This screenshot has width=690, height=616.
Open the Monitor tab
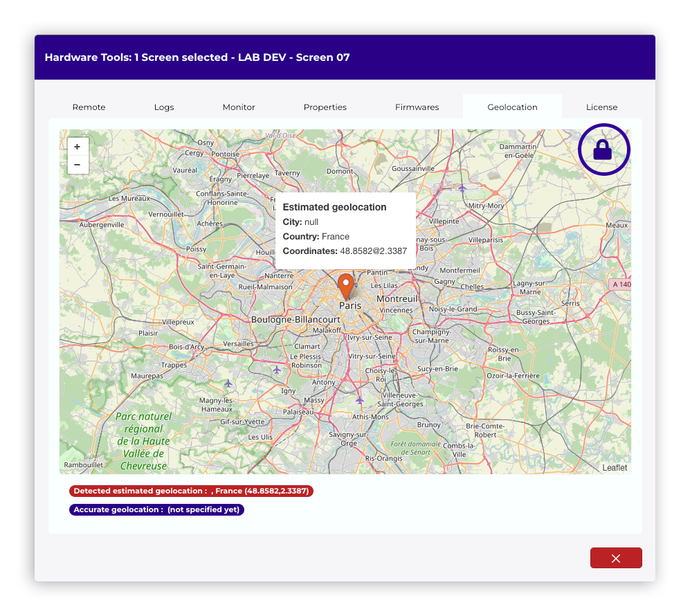239,107
